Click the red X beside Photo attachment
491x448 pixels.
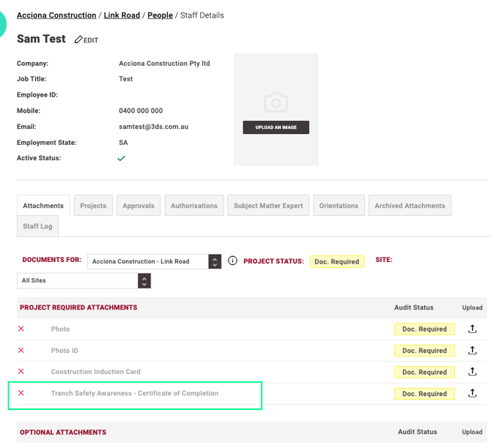tap(21, 329)
